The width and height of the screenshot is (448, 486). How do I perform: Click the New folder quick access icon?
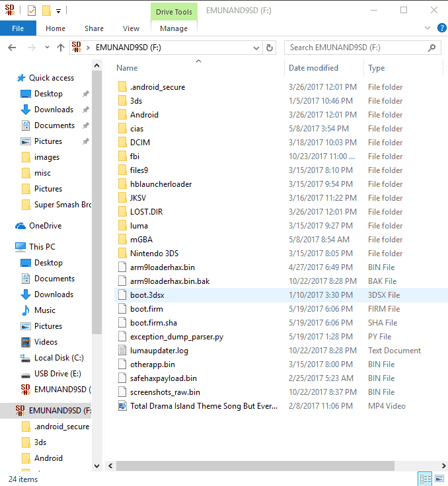46,11
